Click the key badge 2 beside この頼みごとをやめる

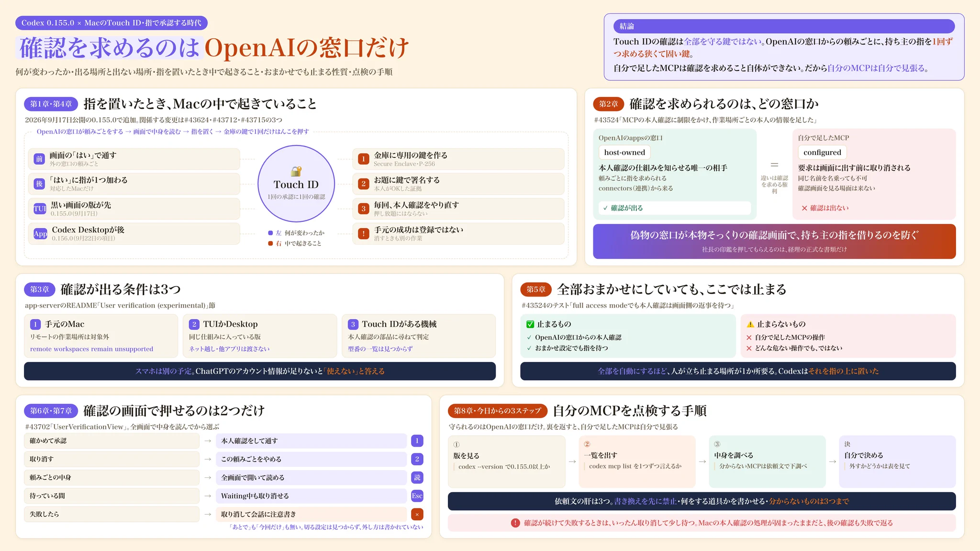(x=417, y=459)
